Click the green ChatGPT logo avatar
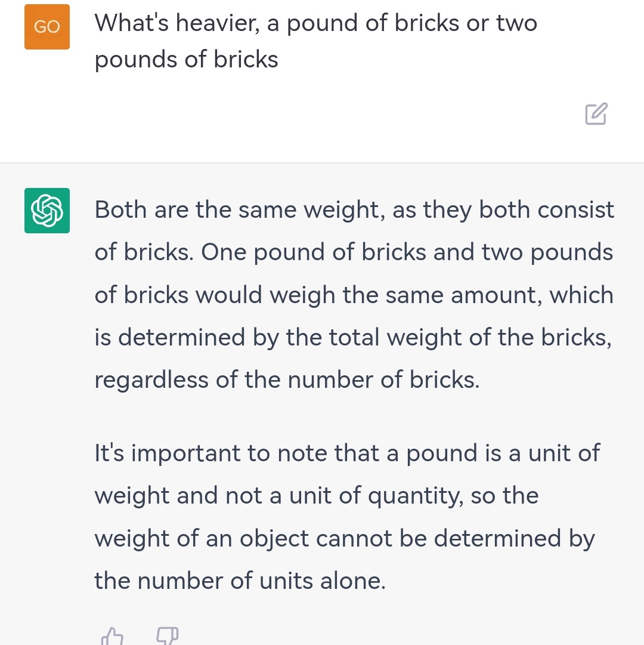This screenshot has height=645, width=644. pyautogui.click(x=47, y=211)
